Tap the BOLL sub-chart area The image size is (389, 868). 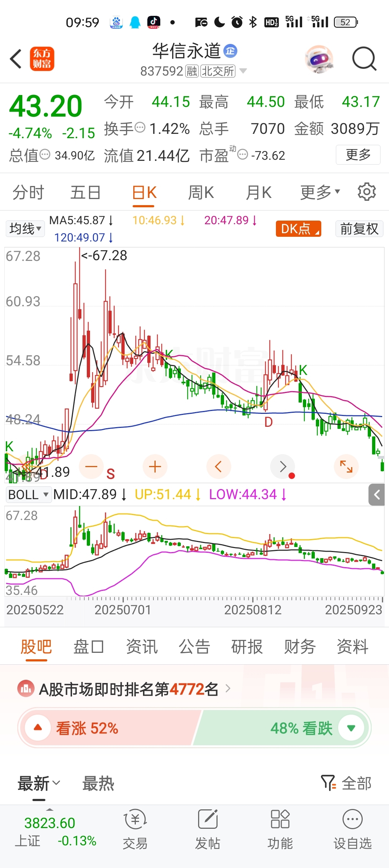click(194, 551)
